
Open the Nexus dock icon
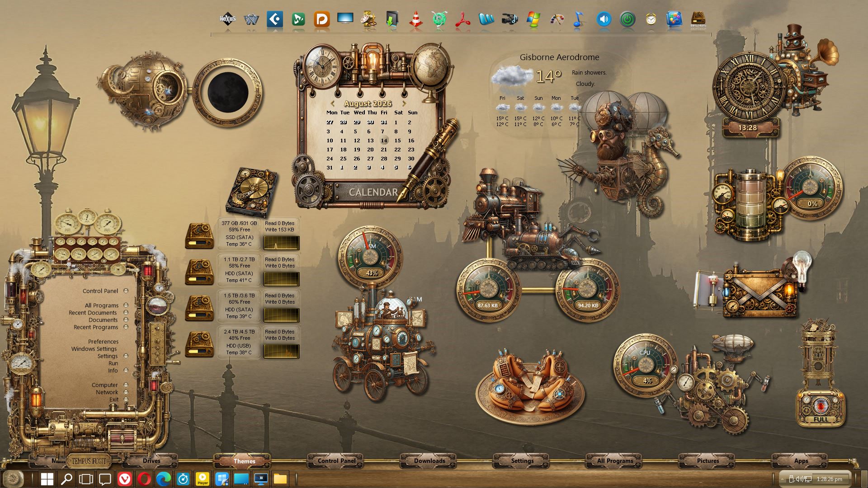[x=228, y=19]
